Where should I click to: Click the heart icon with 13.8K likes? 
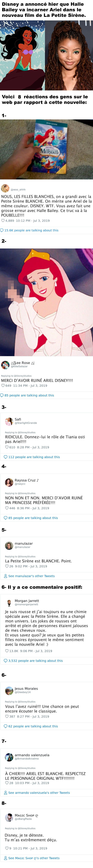click(x=7, y=651)
